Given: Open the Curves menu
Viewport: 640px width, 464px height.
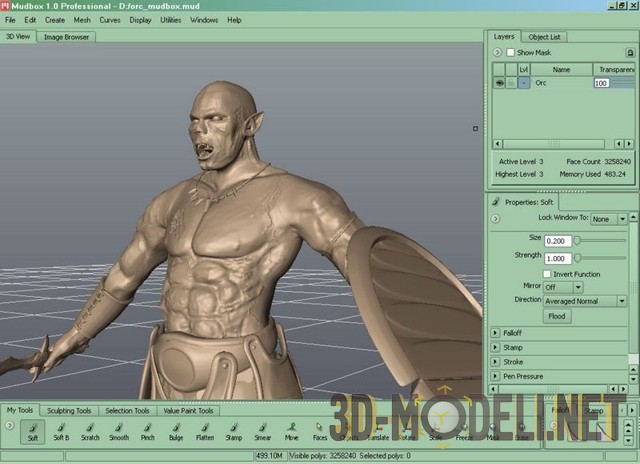Looking at the screenshot, I should coord(109,20).
